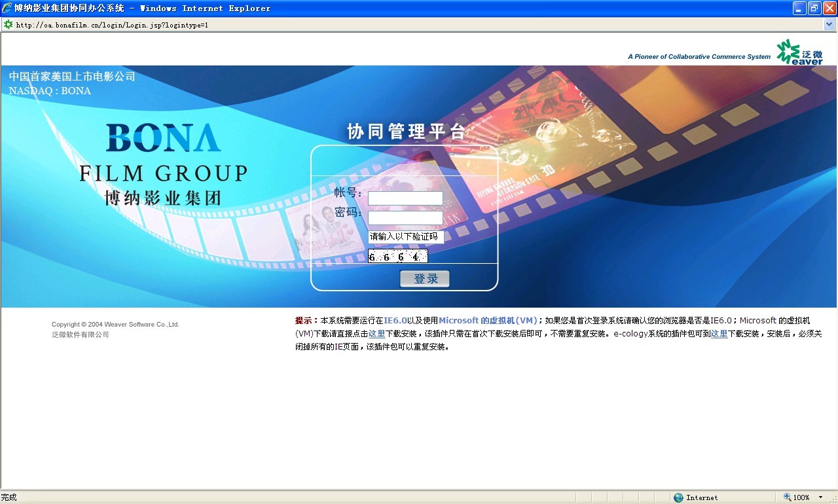Click the green page icon beside the URL

coord(8,24)
